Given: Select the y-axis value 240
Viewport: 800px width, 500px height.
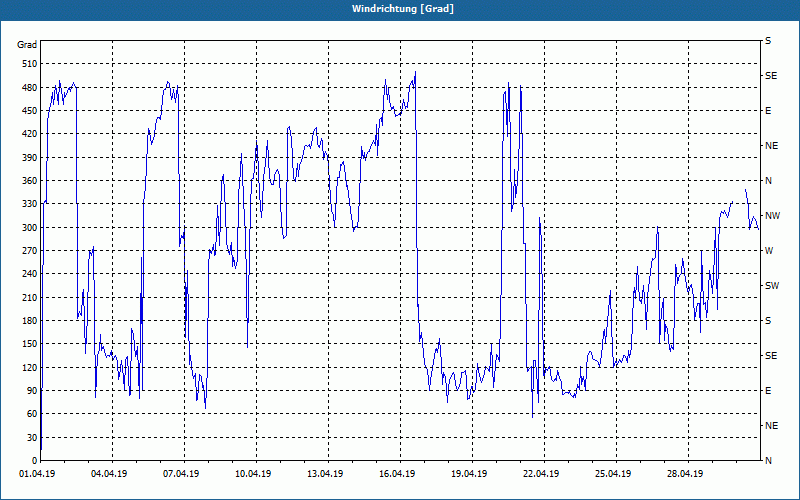Looking at the screenshot, I should [30, 274].
